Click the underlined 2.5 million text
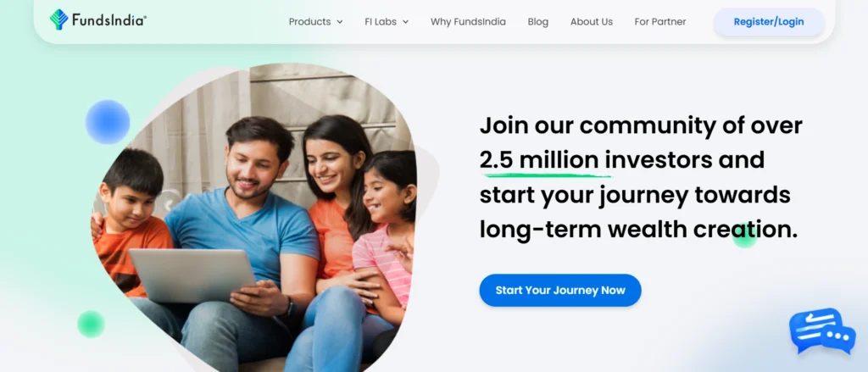Screen dimensions: 868x372 pos(539,160)
